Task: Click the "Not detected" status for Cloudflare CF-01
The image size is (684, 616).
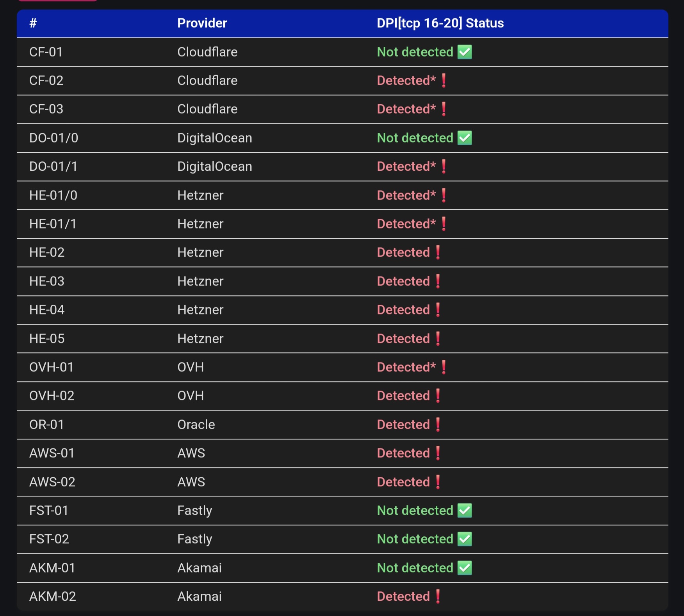Action: [415, 52]
